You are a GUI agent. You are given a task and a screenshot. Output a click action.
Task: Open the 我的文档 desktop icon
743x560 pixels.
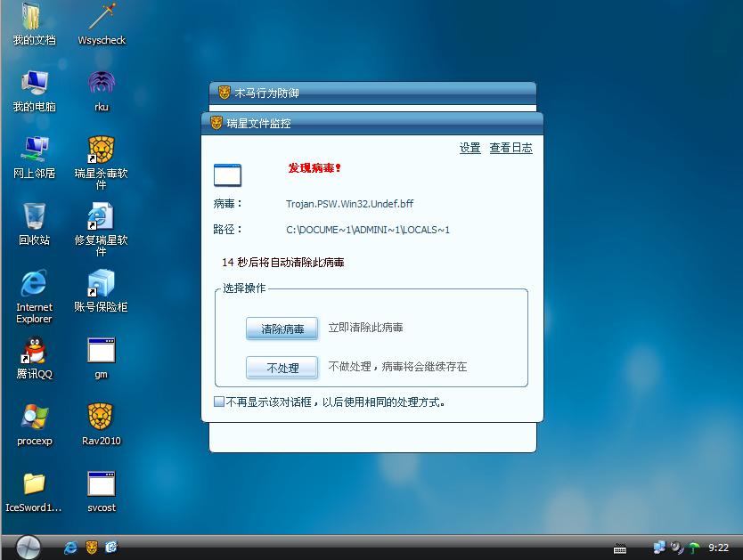[x=34, y=25]
